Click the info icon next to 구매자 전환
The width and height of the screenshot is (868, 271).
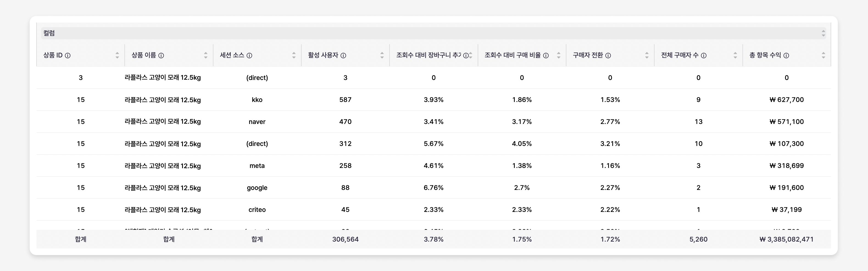click(x=608, y=55)
